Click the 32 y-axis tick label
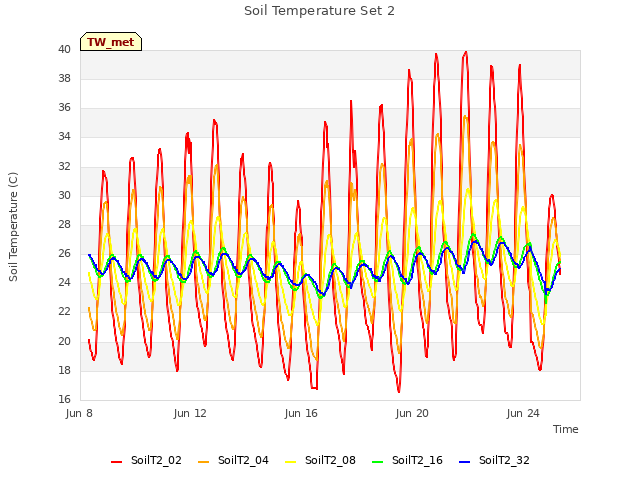Image resolution: width=640 pixels, height=480 pixels. pos(64,167)
